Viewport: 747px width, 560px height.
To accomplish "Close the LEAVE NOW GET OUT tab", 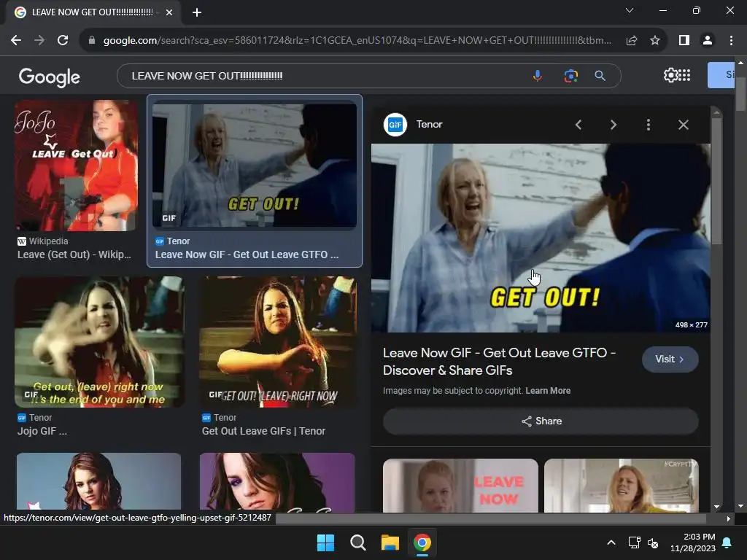I will [x=169, y=12].
